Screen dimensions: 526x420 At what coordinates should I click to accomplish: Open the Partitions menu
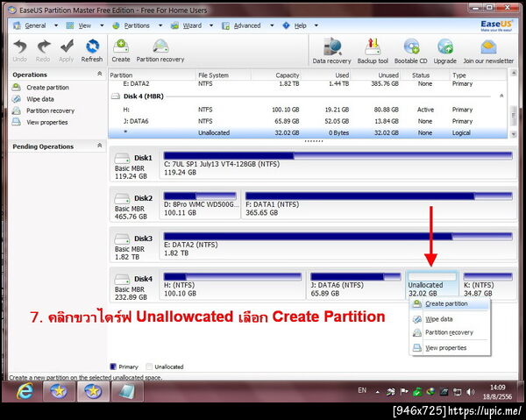(x=137, y=25)
